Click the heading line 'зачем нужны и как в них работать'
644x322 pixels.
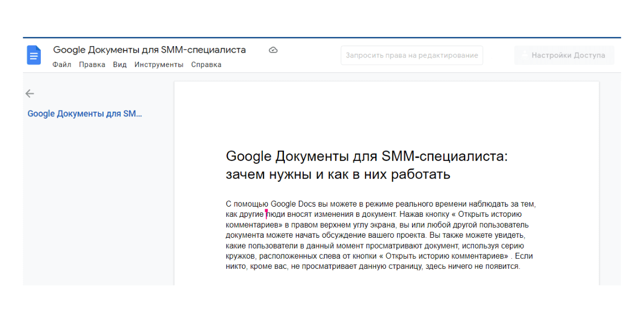click(338, 174)
